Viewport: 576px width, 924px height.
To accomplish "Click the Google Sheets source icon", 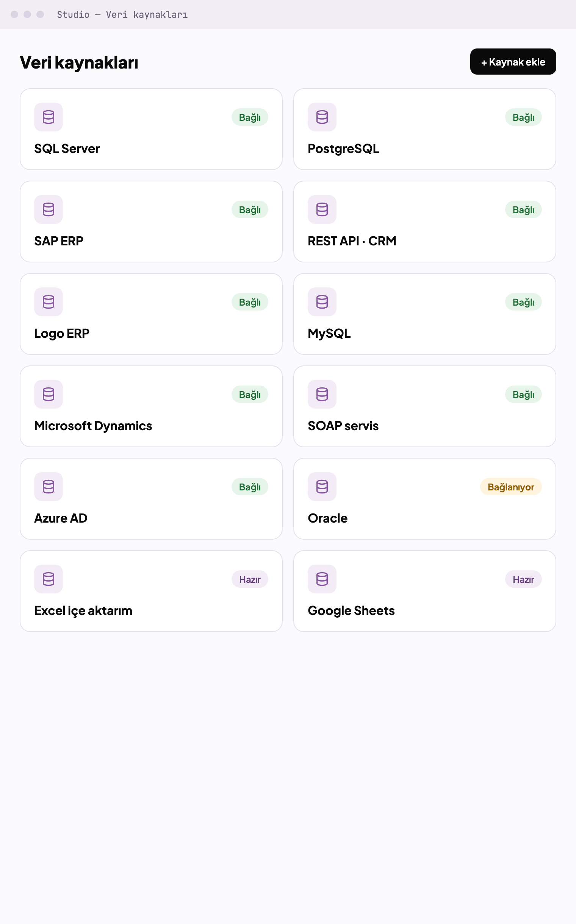I will 322,579.
